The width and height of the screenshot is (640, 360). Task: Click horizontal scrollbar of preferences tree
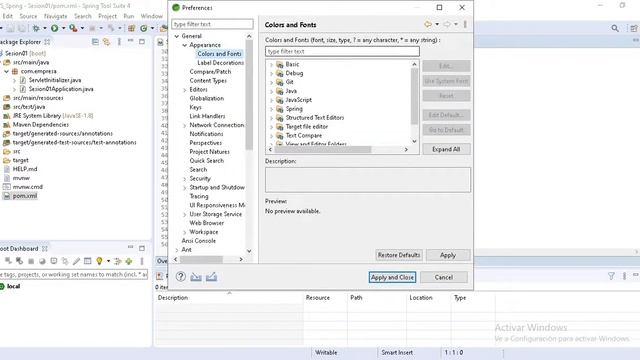click(x=201, y=260)
